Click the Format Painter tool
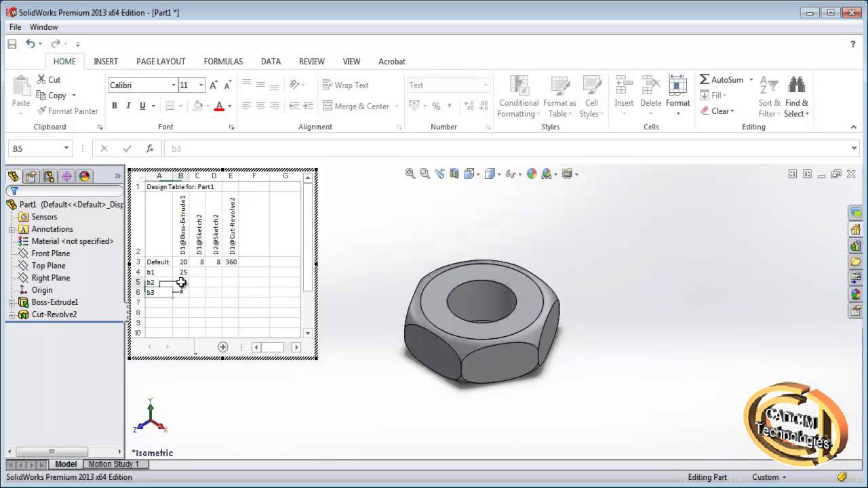 pos(67,110)
